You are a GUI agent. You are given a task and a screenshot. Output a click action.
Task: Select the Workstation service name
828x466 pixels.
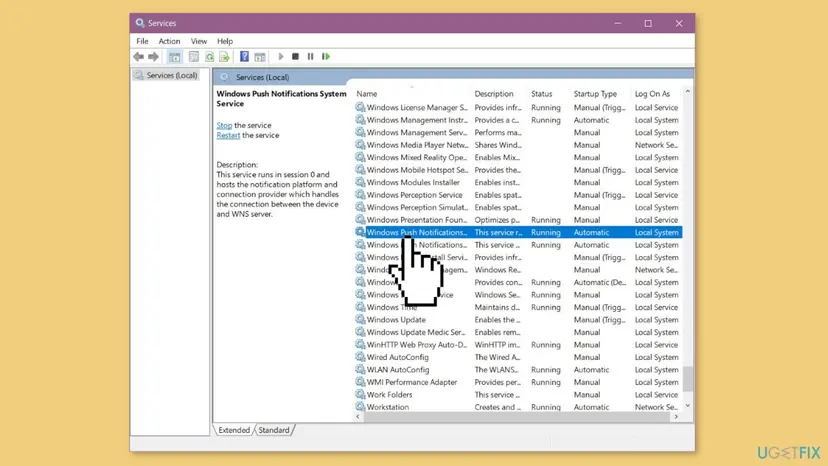coord(388,407)
